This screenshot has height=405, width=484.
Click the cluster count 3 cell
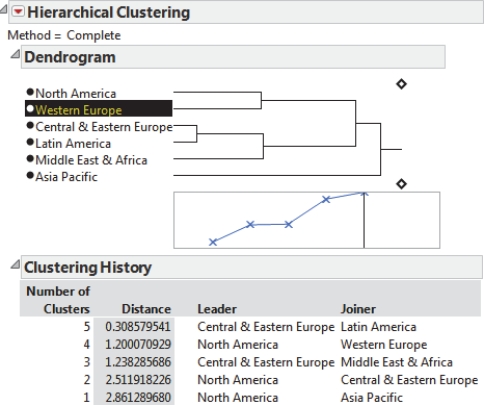click(87, 362)
